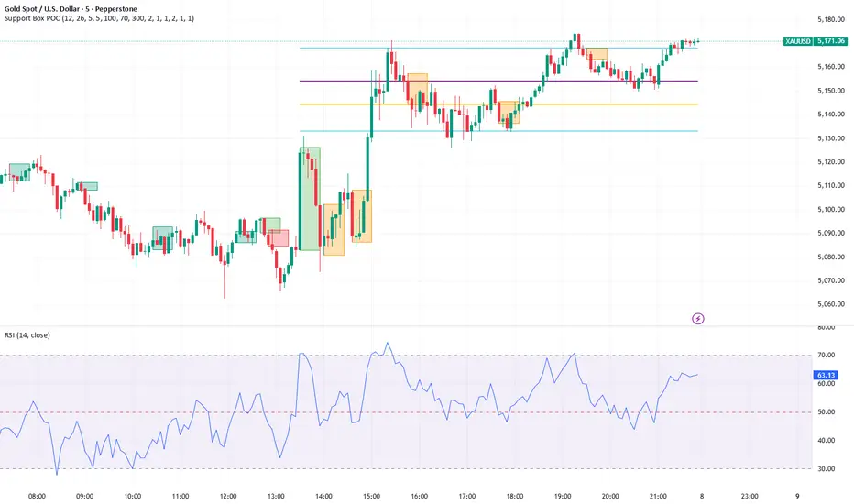Click the 5,140.00 price axis label
Screen dimensions: 854x504
coord(831,115)
